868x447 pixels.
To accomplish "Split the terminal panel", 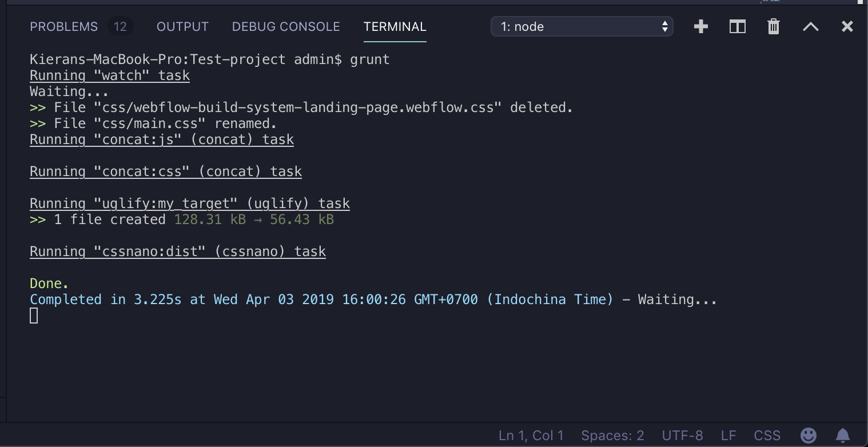I will pos(738,27).
